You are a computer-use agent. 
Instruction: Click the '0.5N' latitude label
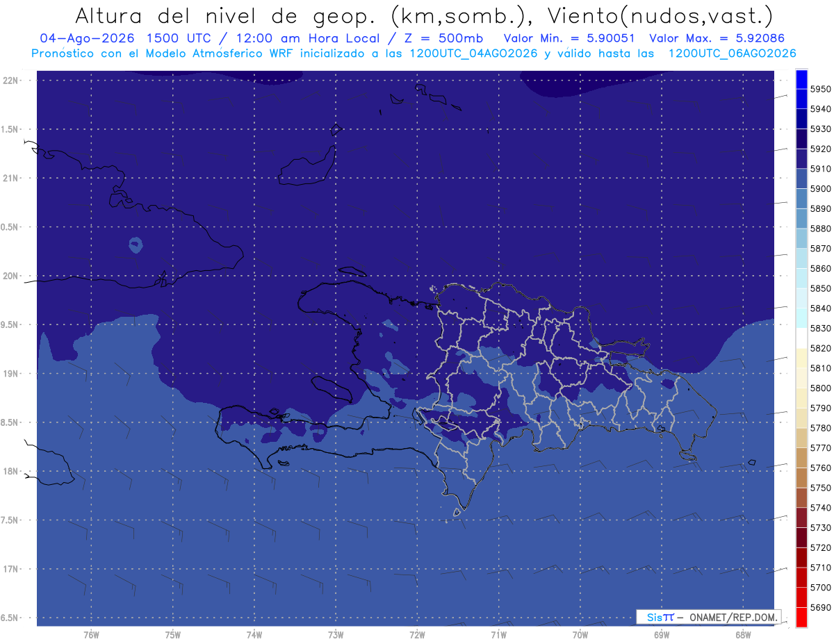tap(10, 227)
